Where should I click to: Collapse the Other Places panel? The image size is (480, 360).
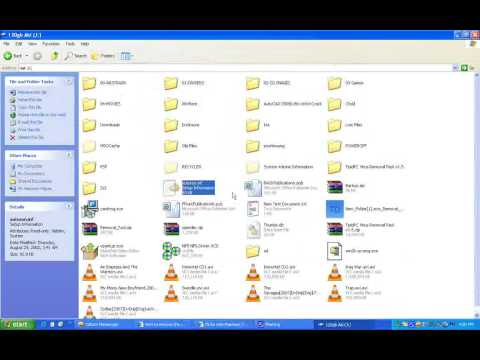pos(69,155)
